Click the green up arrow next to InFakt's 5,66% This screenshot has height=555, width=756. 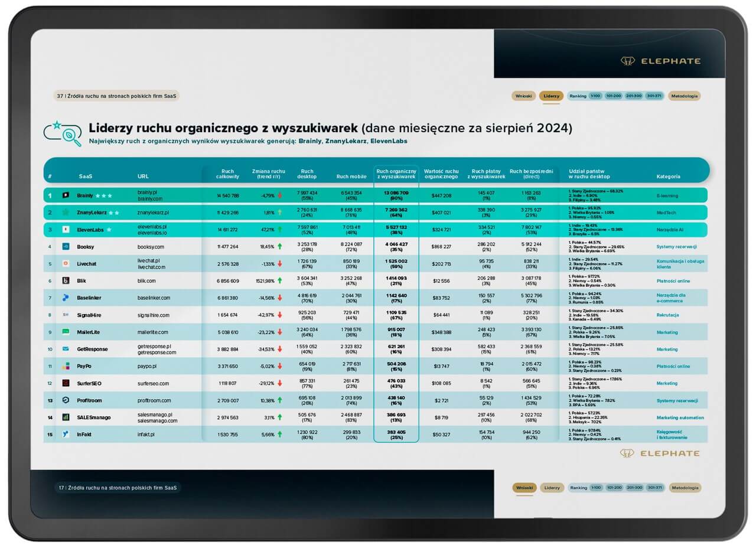pyautogui.click(x=279, y=434)
